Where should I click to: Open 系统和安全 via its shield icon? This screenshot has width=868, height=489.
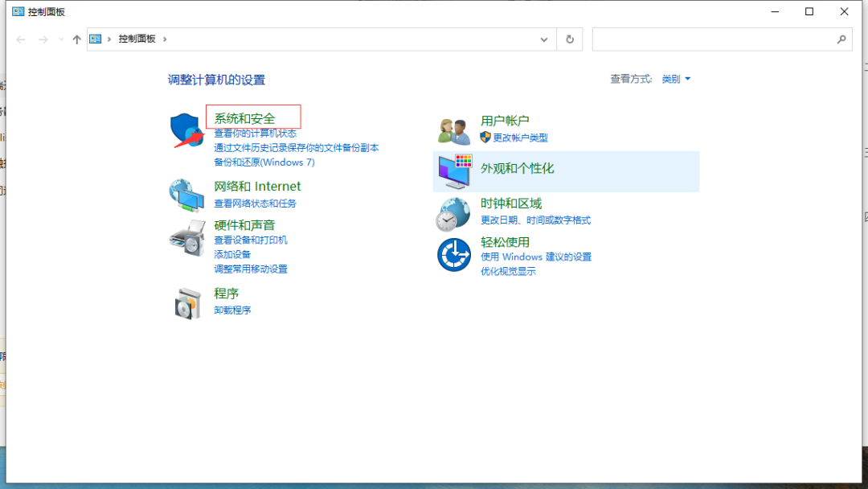click(186, 129)
